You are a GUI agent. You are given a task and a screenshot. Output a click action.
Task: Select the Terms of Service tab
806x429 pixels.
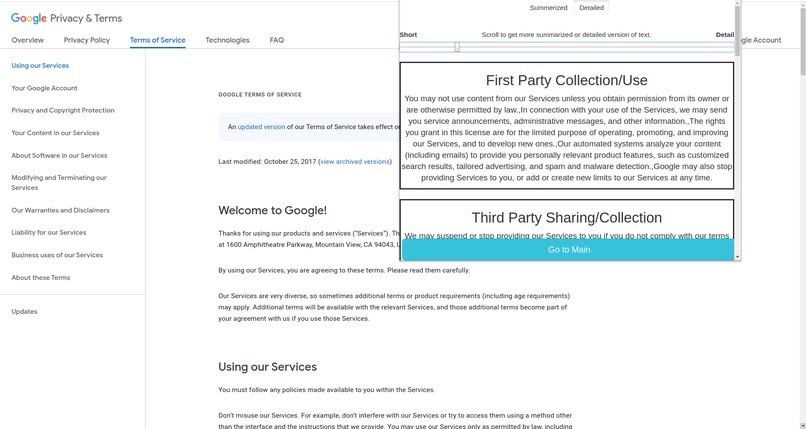pos(157,40)
